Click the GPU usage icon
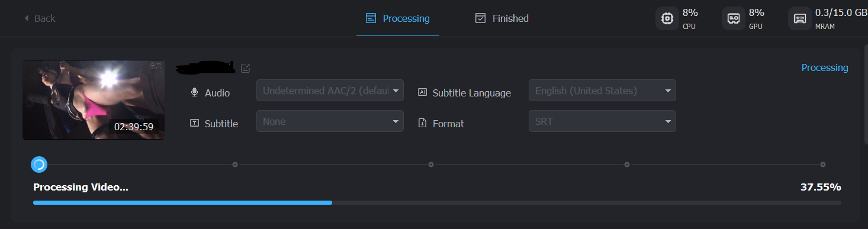Viewport: 868px width, 229px height. pos(733,18)
